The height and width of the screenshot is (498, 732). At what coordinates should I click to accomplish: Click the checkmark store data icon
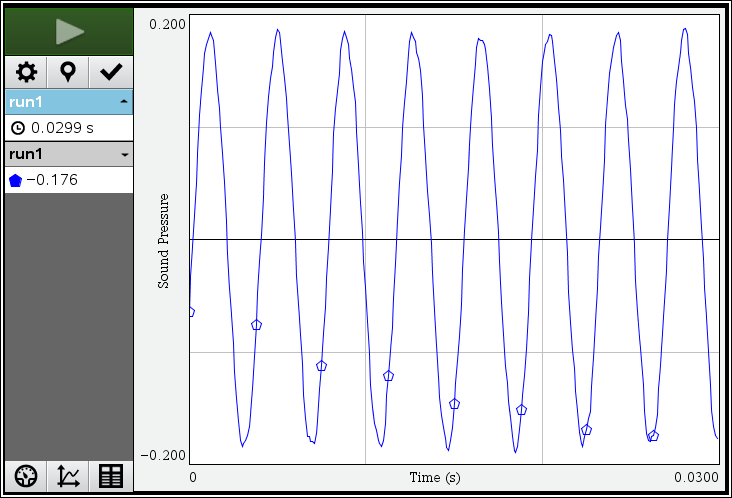pos(111,72)
